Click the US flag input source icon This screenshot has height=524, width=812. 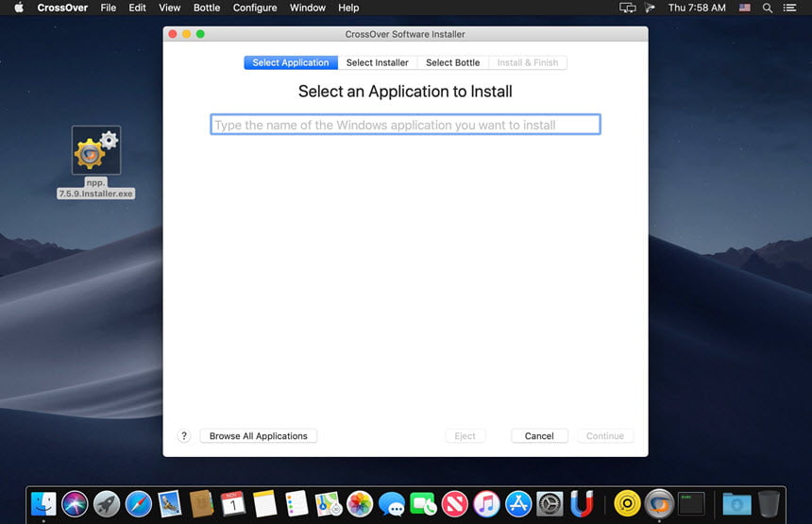[x=745, y=8]
